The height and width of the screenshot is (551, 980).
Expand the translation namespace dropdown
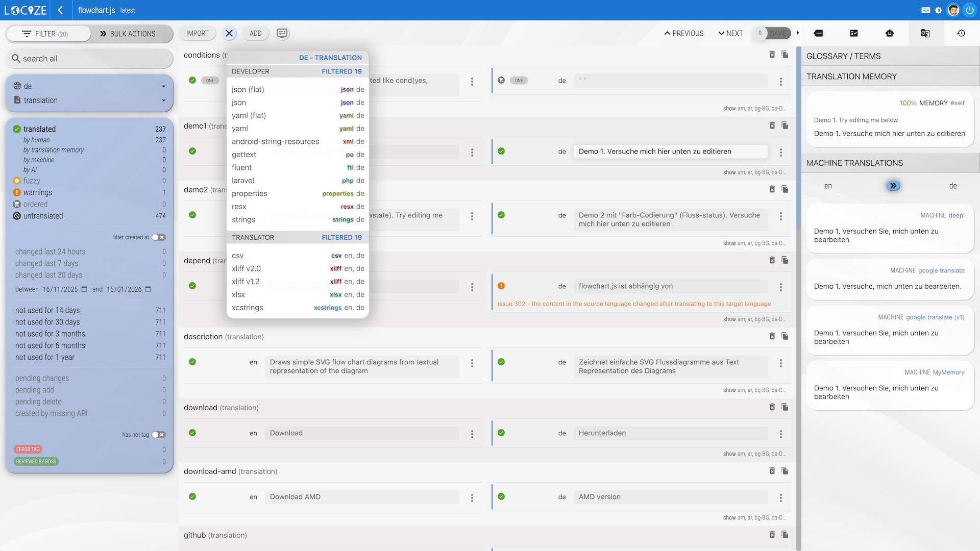click(163, 101)
